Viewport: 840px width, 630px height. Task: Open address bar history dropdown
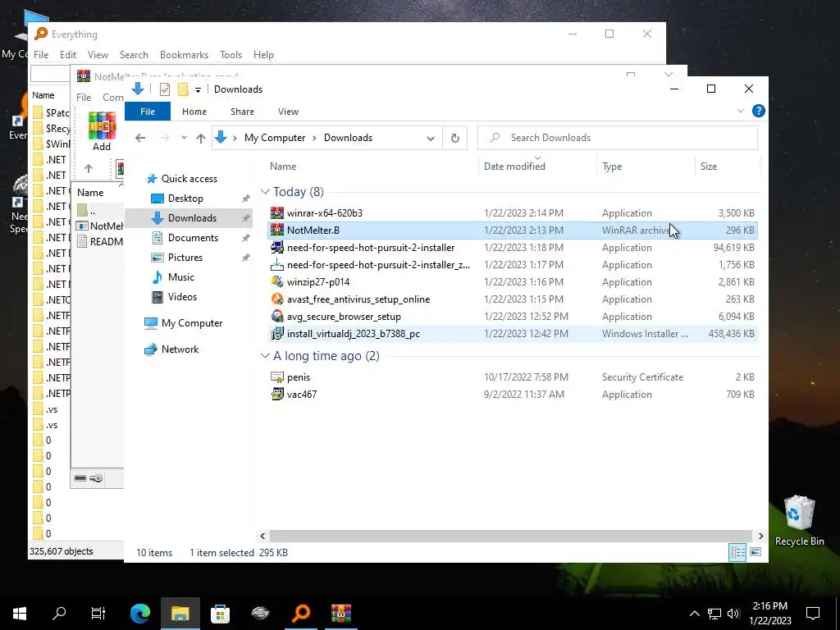click(x=430, y=138)
